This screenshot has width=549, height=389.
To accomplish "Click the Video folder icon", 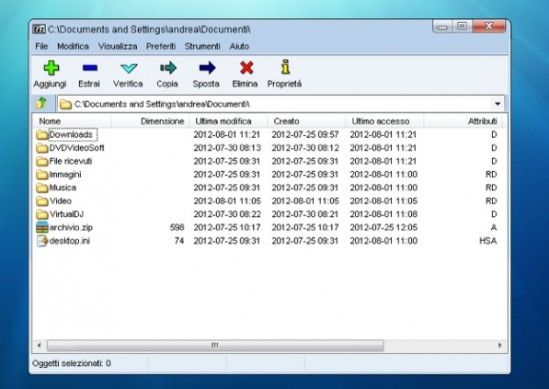I will tap(42, 201).
